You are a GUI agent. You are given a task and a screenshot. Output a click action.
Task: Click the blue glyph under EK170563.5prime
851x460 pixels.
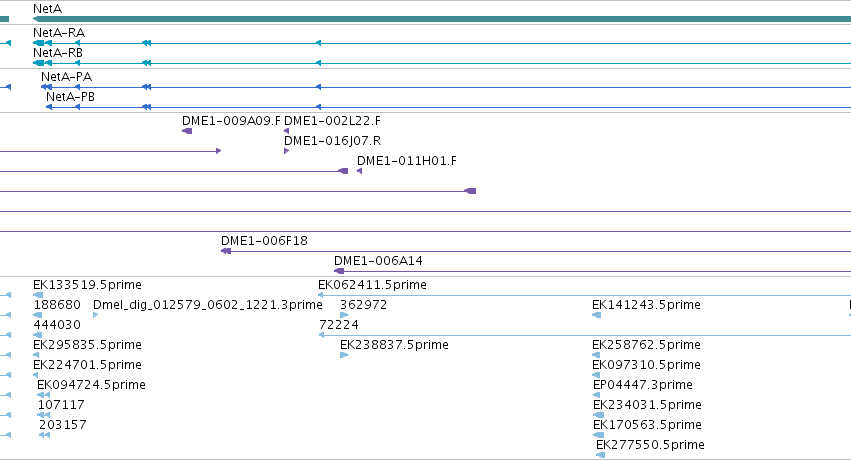[x=598, y=435]
